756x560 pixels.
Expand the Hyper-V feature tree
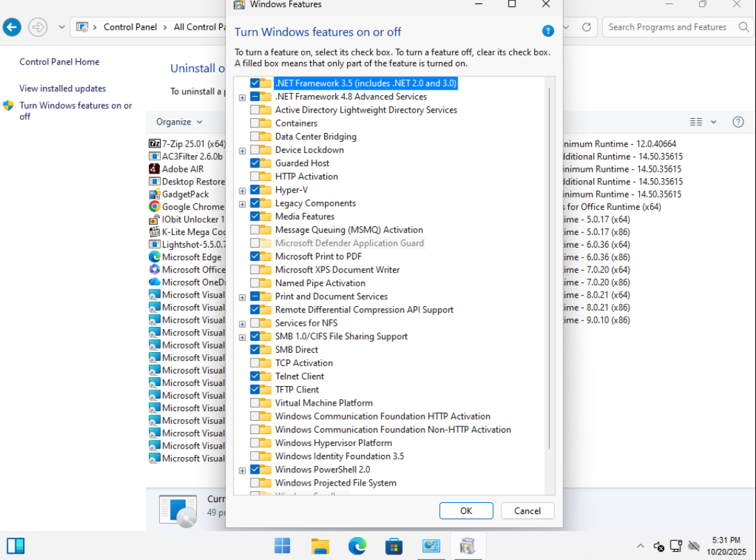(x=242, y=191)
